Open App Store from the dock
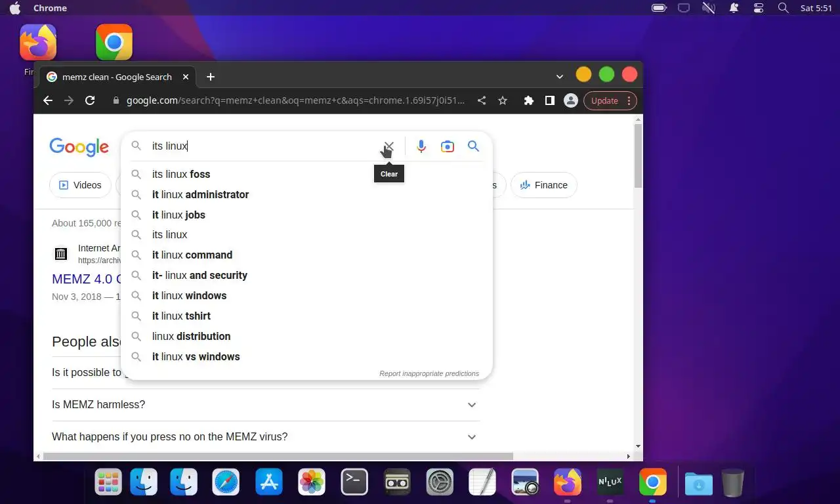Viewport: 840px width, 504px height. [x=269, y=483]
